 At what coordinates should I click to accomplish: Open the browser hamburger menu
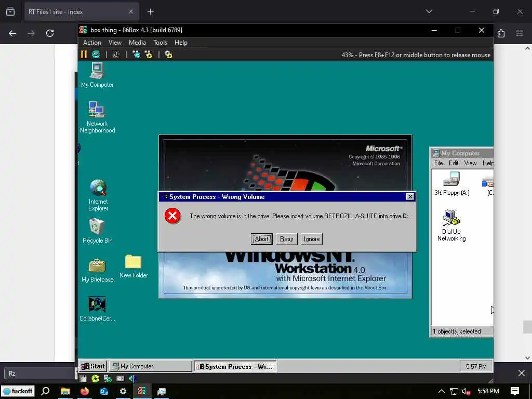520,33
